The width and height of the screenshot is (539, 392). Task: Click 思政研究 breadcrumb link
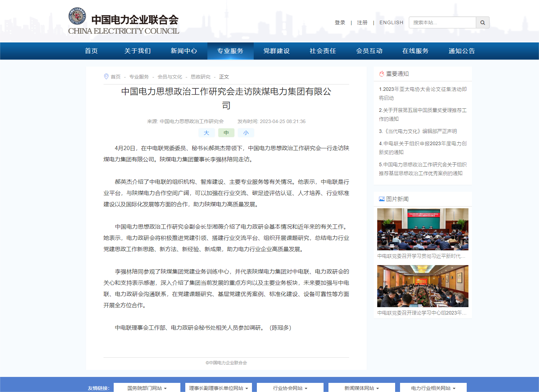(x=200, y=77)
